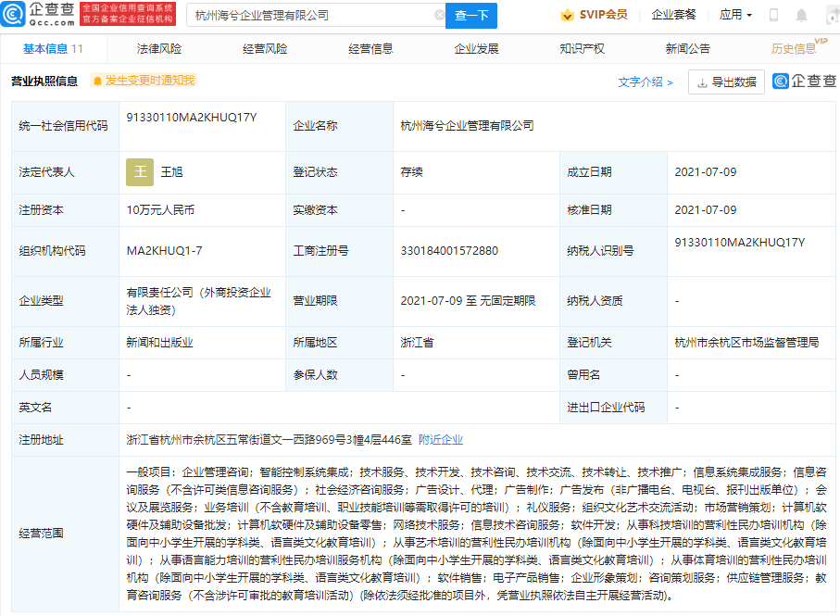Screen dimensions: 840x616
Task: Click the bell icon for 发生变更时通知我
Action: coord(96,82)
